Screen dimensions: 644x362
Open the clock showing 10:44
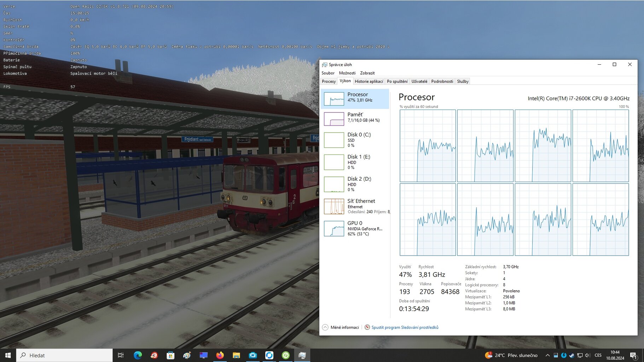pyautogui.click(x=615, y=355)
